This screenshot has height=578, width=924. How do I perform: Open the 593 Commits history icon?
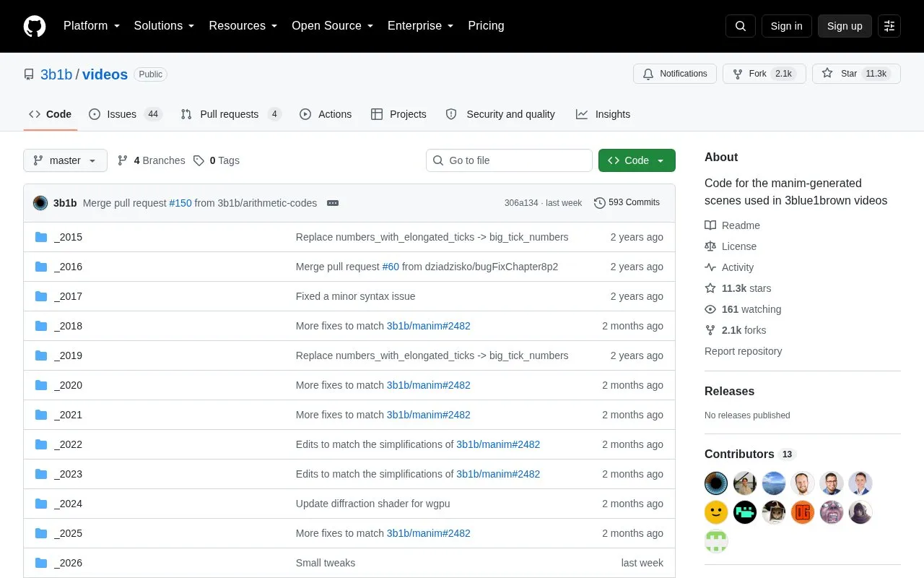(600, 203)
